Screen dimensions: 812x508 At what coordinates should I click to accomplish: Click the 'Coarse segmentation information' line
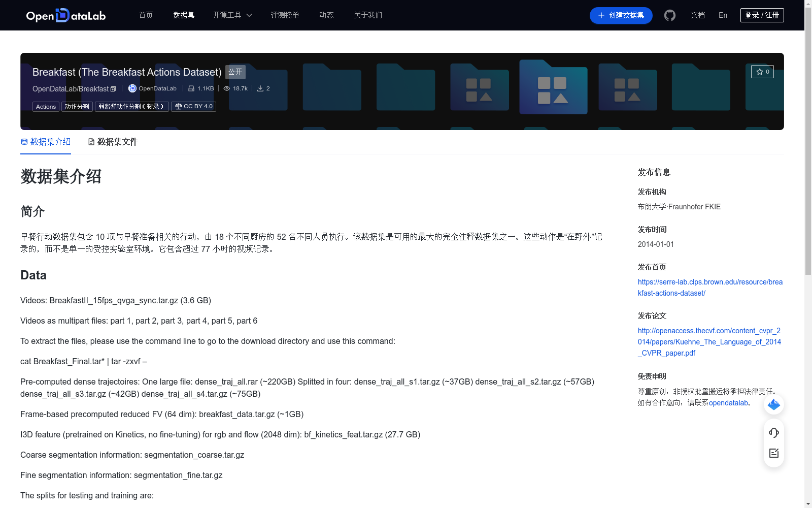132,455
